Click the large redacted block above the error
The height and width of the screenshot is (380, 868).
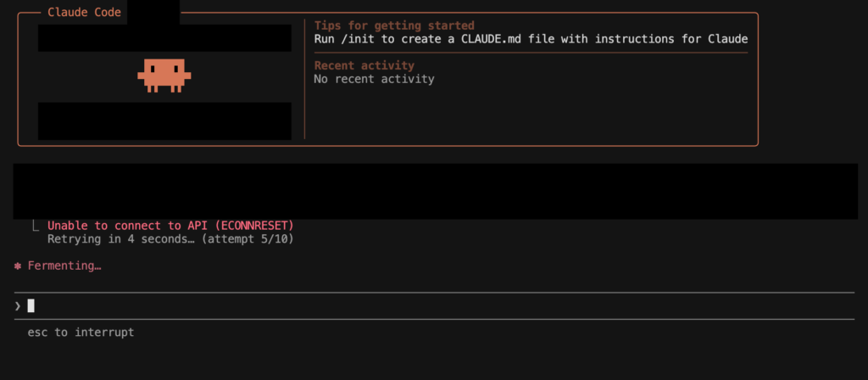point(436,191)
